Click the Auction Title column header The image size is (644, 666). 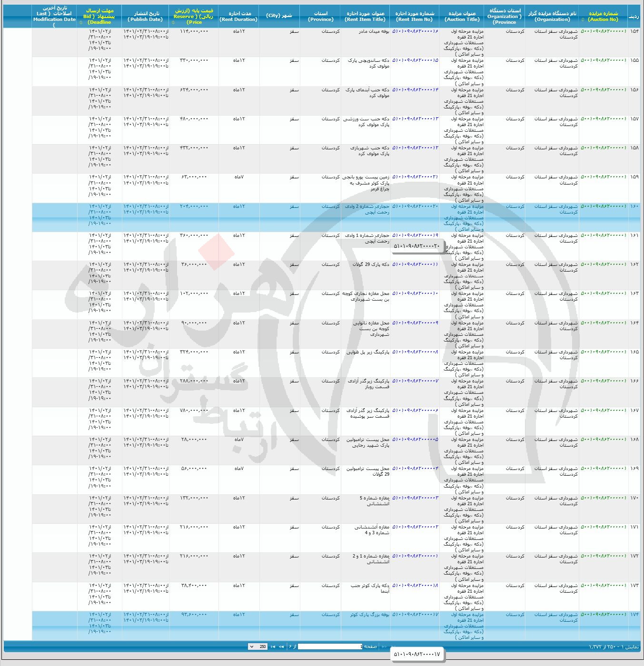tap(462, 16)
